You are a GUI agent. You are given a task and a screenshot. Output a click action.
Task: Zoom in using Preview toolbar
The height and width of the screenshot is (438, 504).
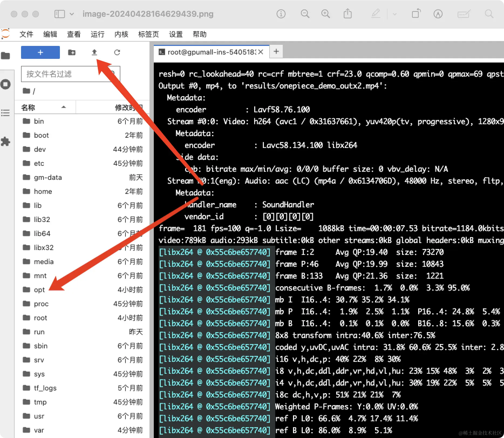pyautogui.click(x=325, y=14)
